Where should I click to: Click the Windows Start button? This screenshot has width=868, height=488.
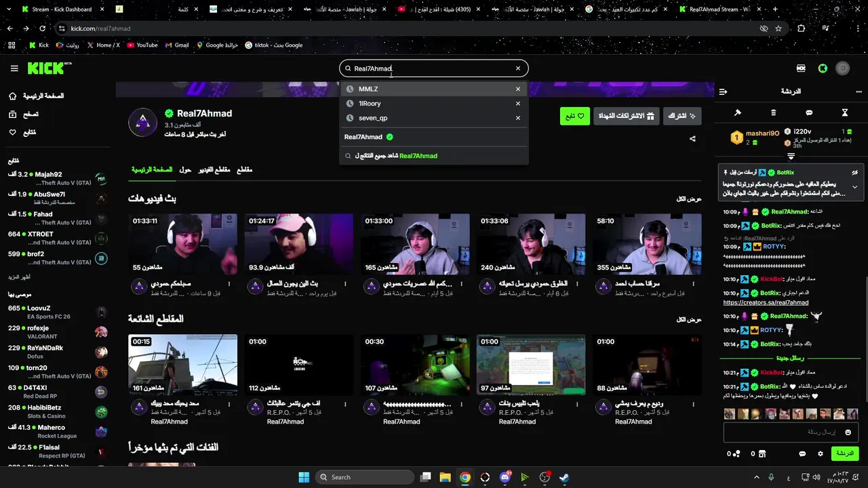click(x=304, y=477)
